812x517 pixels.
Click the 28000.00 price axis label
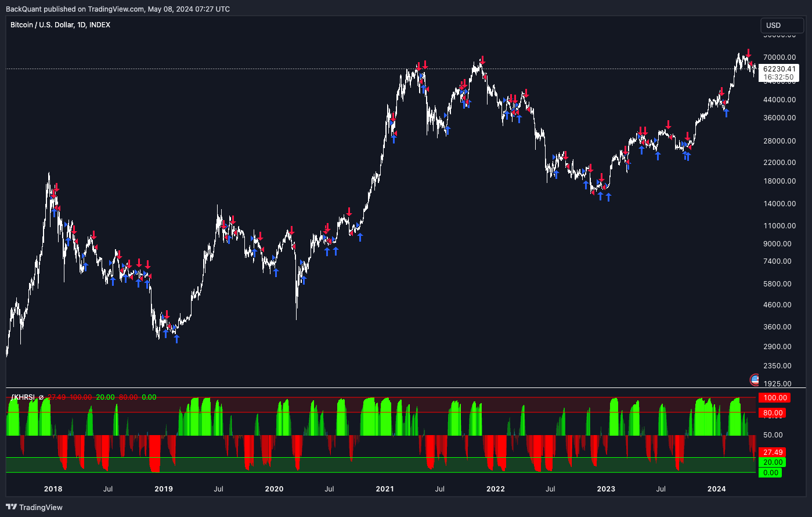779,141
